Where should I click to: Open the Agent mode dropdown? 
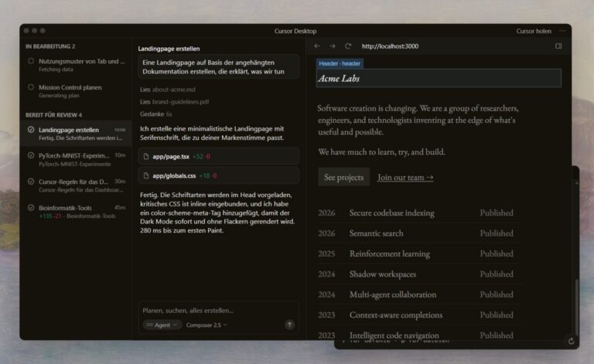162,325
